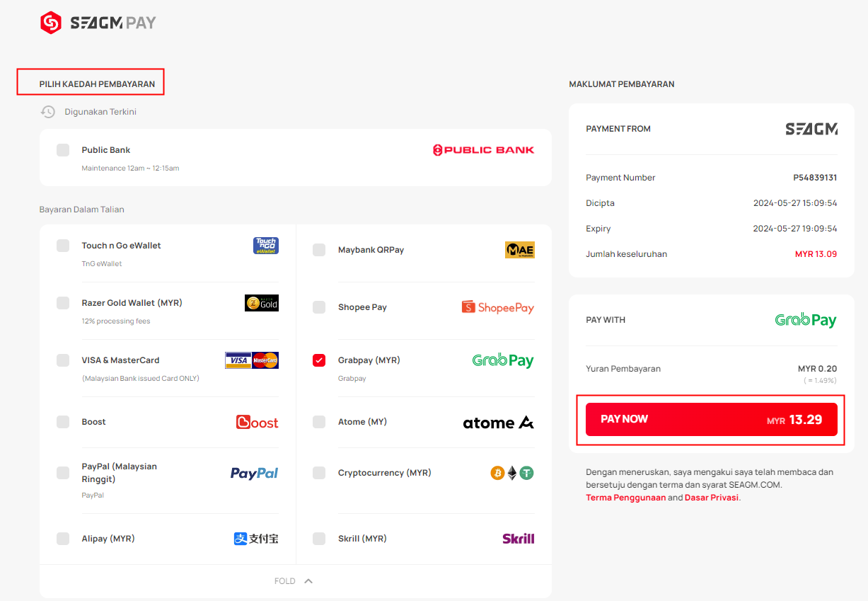The image size is (868, 601).
Task: Click the red PAY NOW button
Action: pyautogui.click(x=712, y=419)
